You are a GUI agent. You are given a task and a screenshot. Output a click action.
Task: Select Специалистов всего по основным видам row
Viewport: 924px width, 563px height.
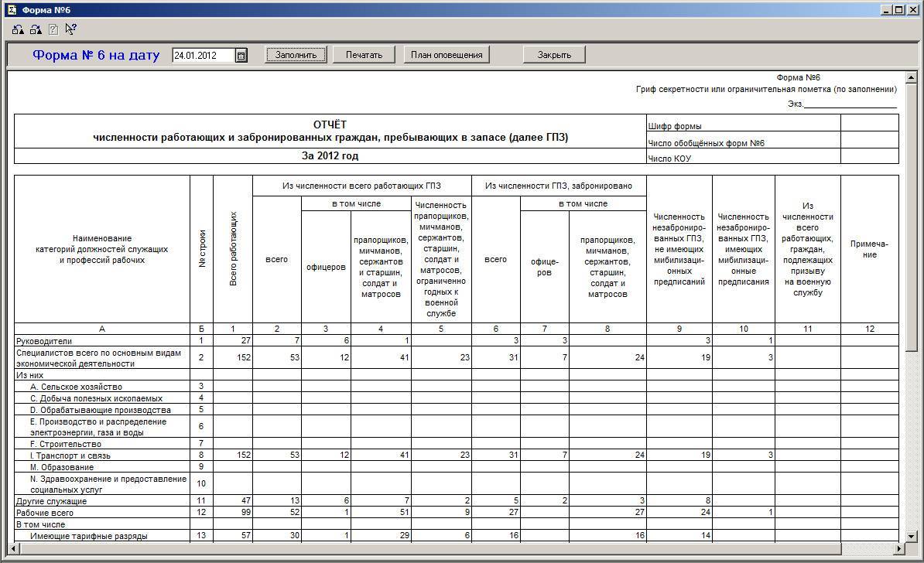point(98,358)
